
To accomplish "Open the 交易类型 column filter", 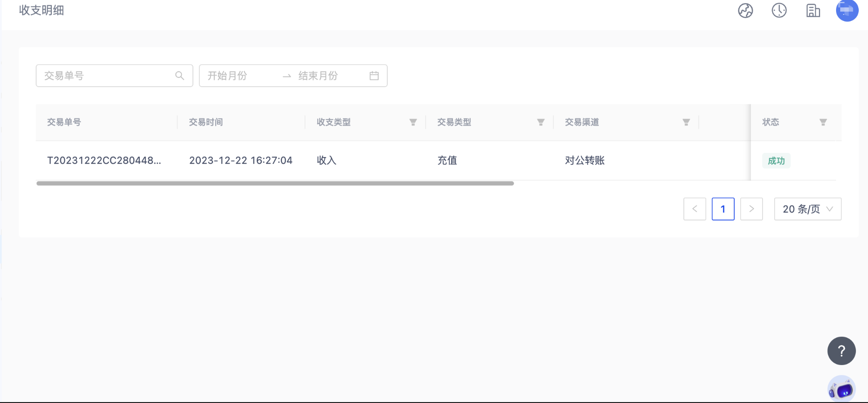I will pos(540,122).
